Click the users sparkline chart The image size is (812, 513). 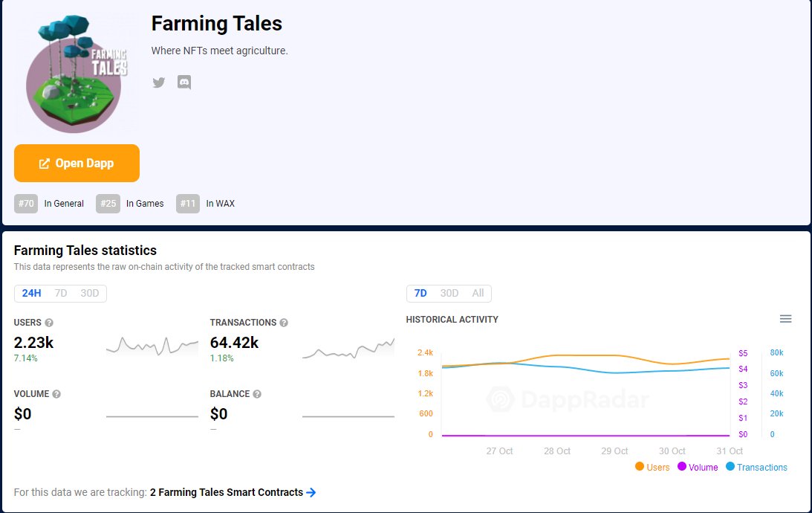pos(152,346)
